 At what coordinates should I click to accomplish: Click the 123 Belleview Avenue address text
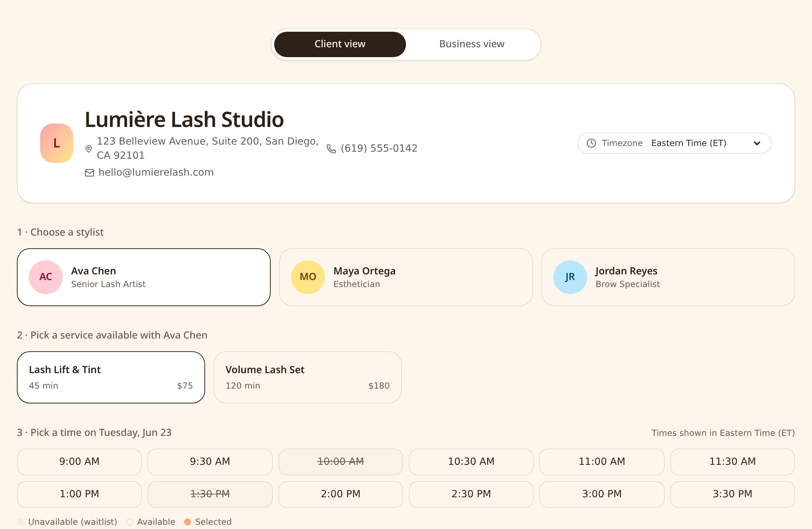pyautogui.click(x=208, y=148)
